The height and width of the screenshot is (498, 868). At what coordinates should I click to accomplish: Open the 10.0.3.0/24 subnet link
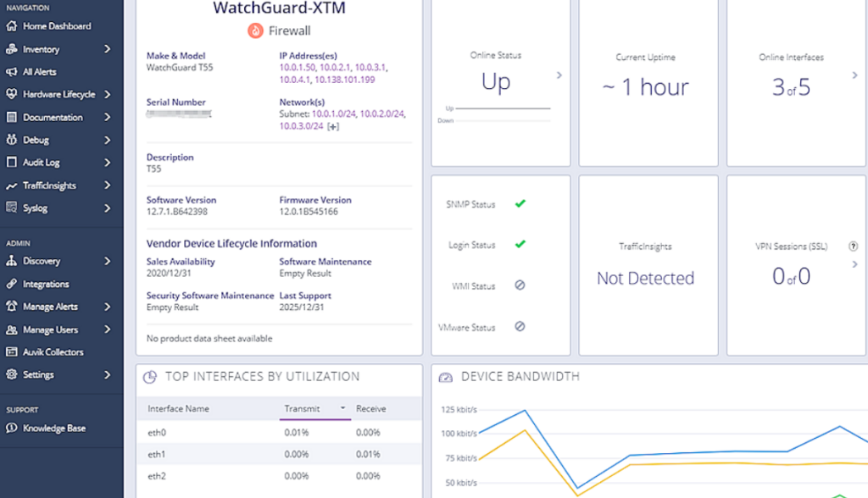301,126
